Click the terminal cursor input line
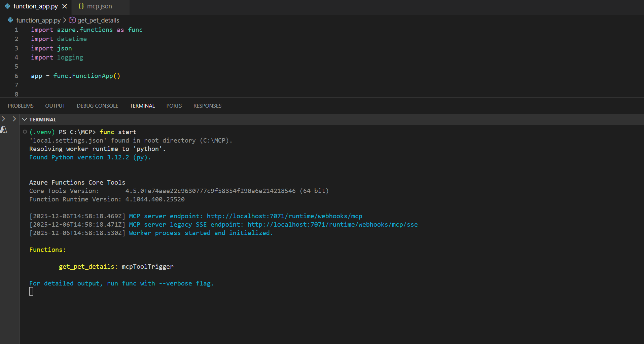Image resolution: width=644 pixels, height=344 pixels. pyautogui.click(x=31, y=292)
